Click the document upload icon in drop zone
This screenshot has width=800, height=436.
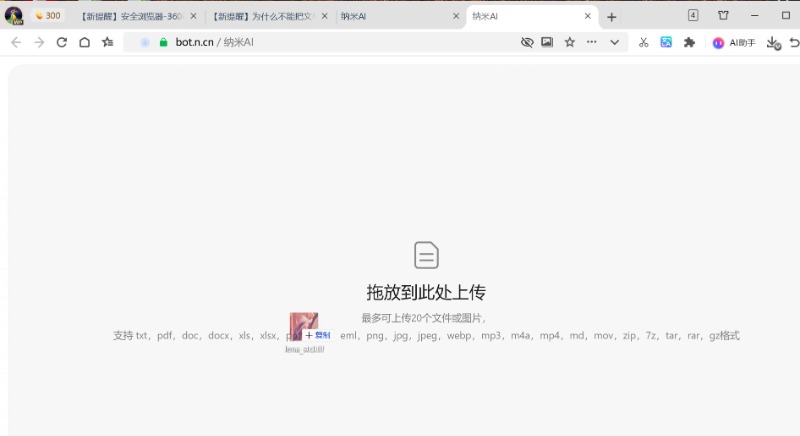coord(426,255)
